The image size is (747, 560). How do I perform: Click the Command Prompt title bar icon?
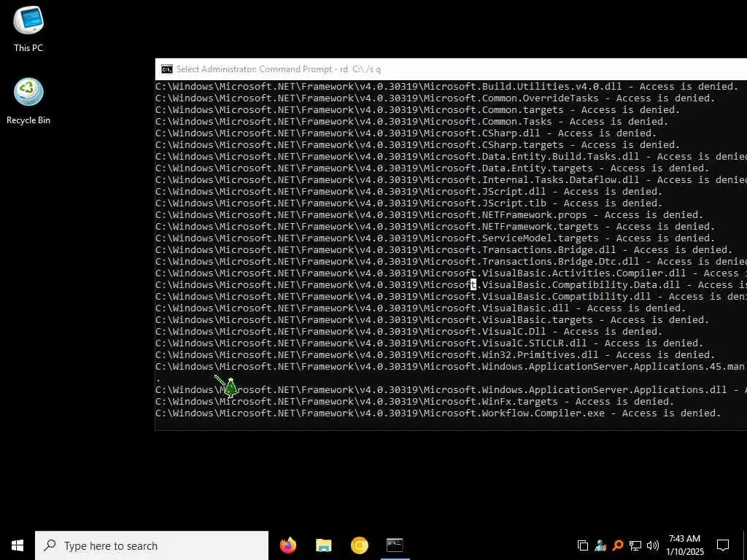[x=167, y=69]
